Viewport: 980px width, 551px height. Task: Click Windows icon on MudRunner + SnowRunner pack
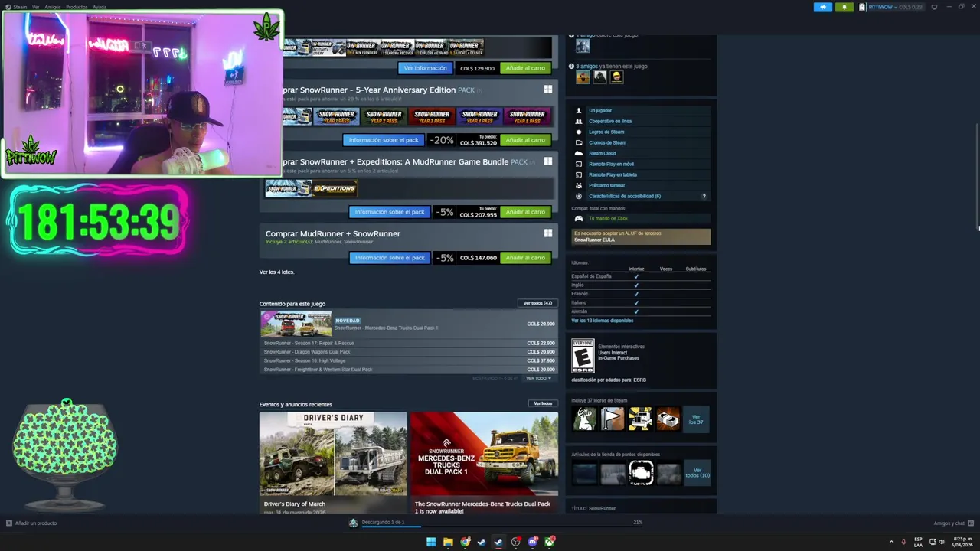pyautogui.click(x=548, y=233)
